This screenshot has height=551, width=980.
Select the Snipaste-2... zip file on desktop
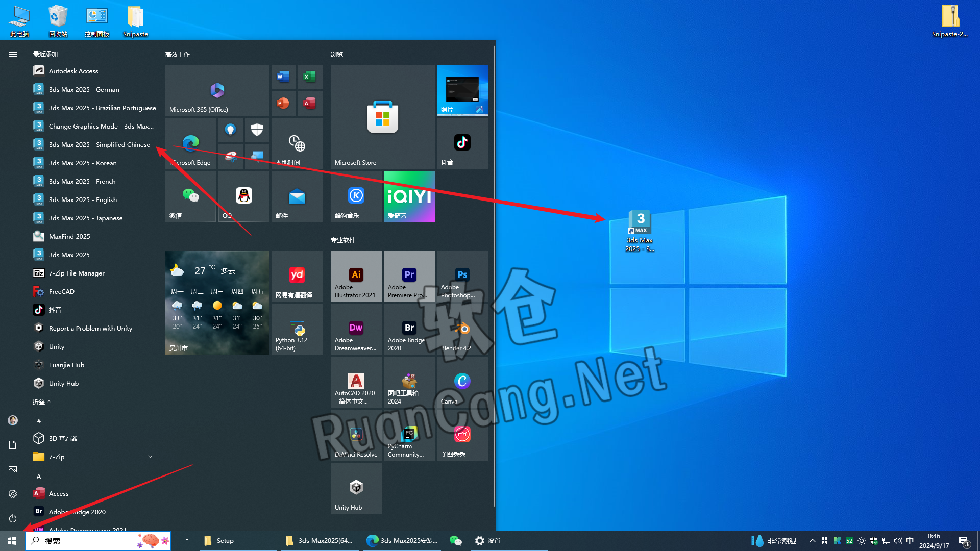(950, 21)
